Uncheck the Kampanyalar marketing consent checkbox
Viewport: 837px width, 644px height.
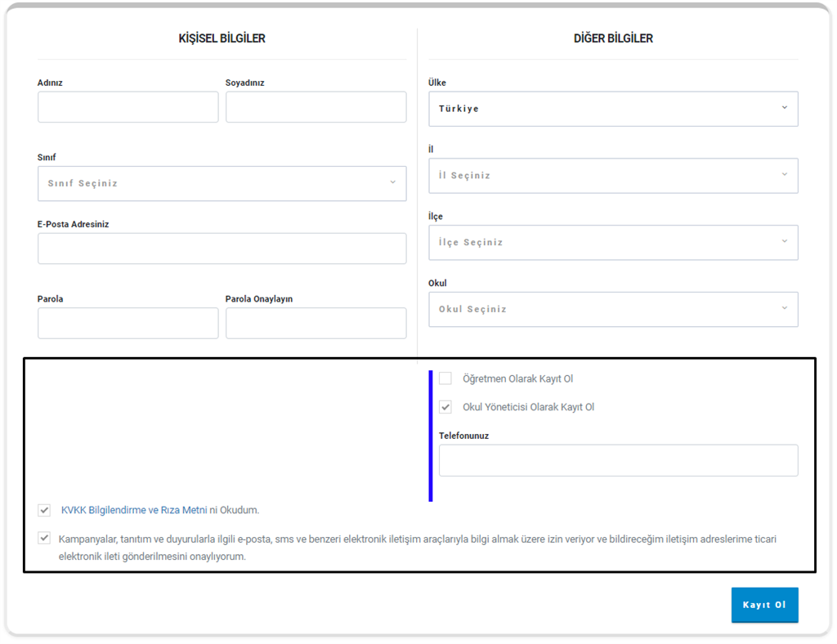44,539
